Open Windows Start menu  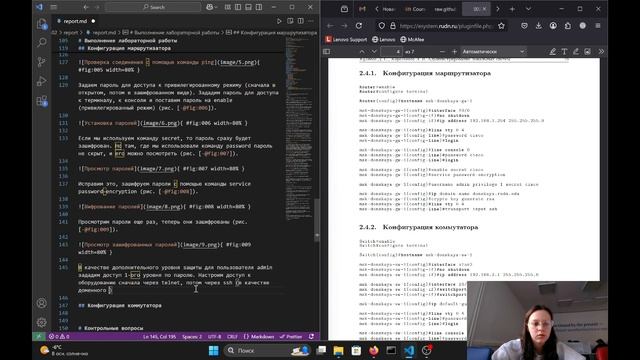pyautogui.click(x=213, y=351)
